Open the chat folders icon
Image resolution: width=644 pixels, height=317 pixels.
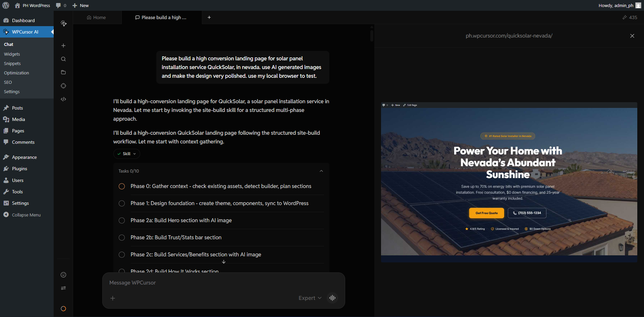tap(63, 72)
